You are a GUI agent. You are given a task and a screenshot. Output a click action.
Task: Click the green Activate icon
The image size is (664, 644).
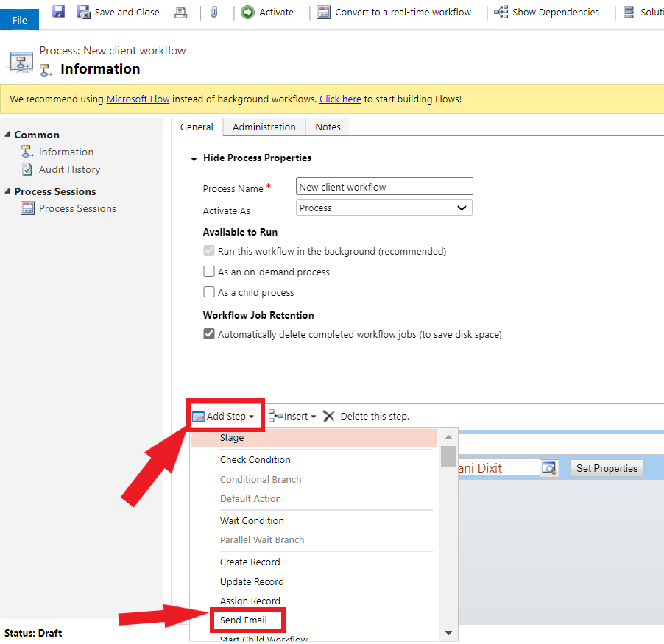[x=248, y=12]
